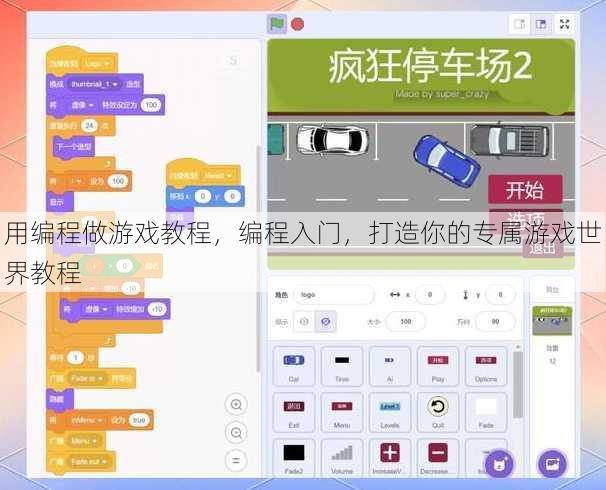
Task: Click the white car on stage
Action: click(x=332, y=139)
